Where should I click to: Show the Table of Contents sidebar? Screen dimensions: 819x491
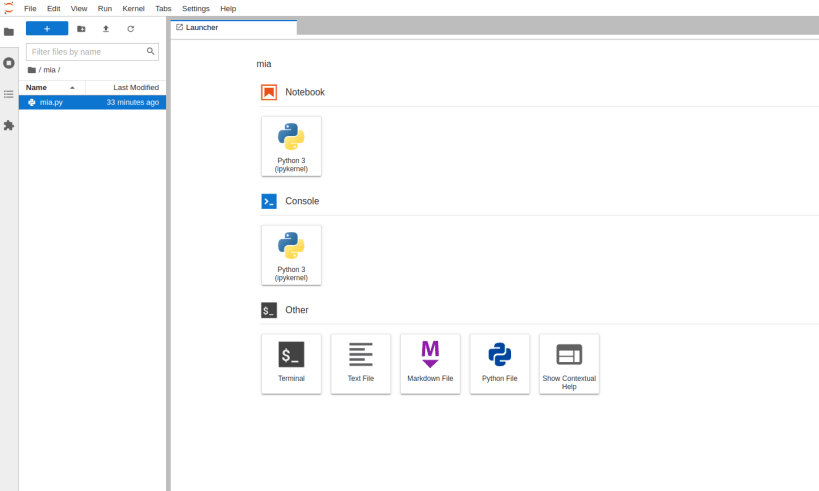9,95
